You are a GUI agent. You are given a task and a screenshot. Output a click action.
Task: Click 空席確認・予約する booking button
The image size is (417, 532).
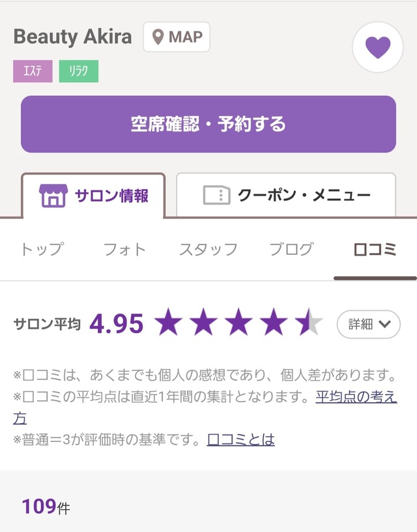tap(208, 124)
